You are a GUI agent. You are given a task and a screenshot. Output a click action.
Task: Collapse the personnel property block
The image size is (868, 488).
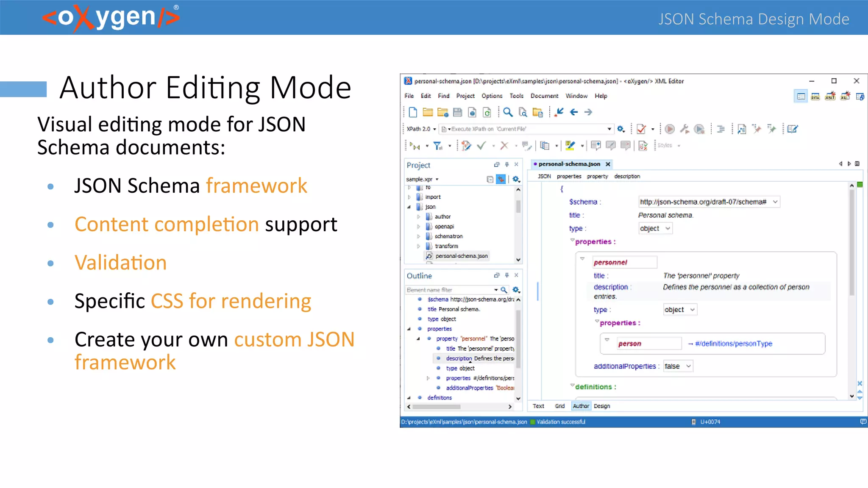pyautogui.click(x=582, y=258)
